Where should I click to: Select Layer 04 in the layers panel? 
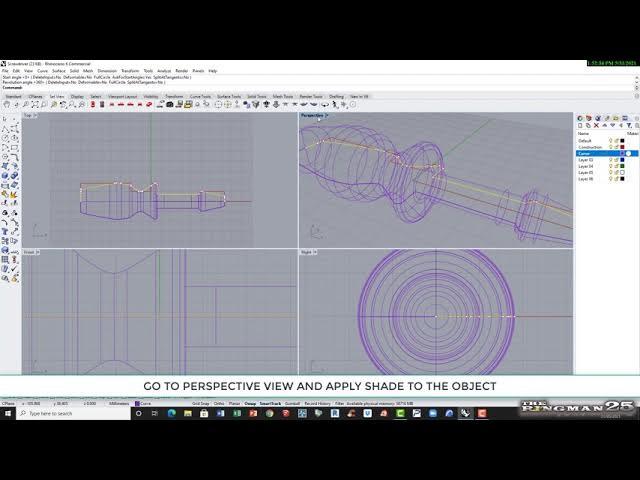[x=586, y=166]
